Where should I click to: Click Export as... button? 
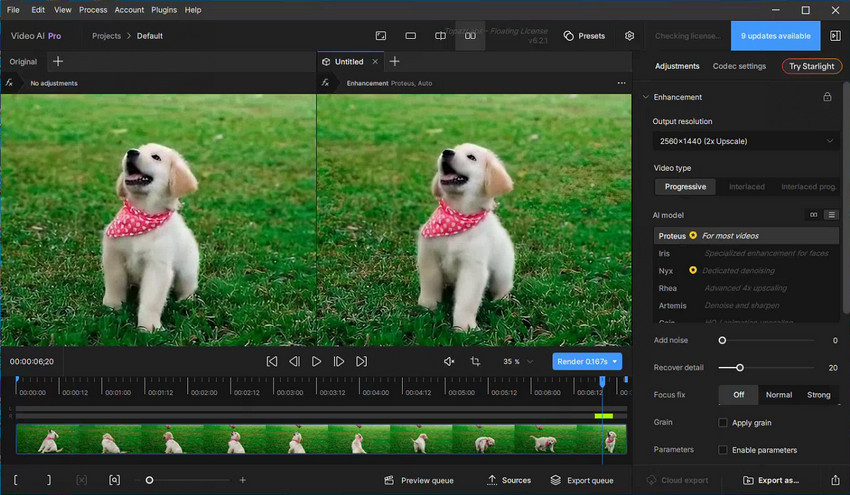point(771,480)
